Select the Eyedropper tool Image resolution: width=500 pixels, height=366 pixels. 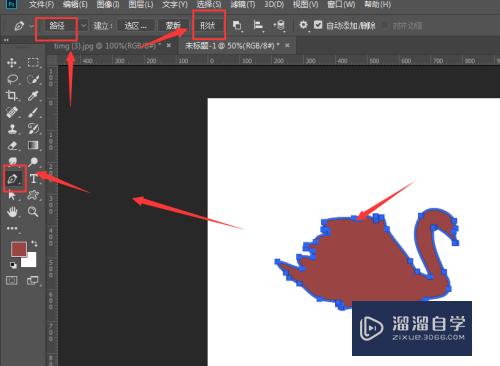33,96
